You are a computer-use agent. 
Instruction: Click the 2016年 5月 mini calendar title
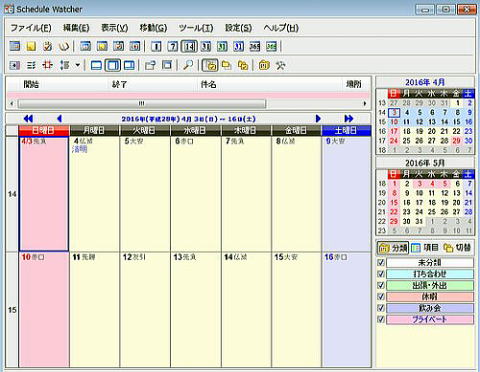pyautogui.click(x=425, y=163)
